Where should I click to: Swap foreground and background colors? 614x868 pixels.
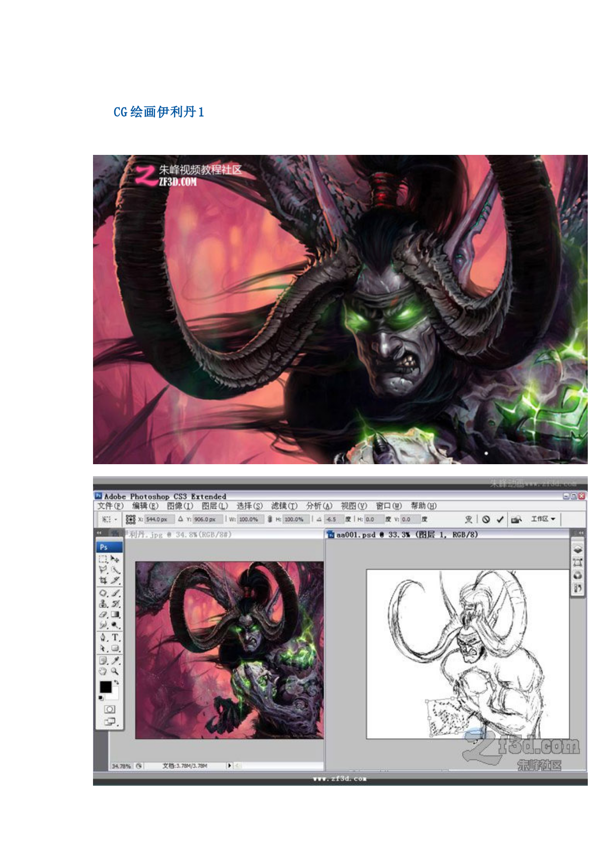pos(116,682)
